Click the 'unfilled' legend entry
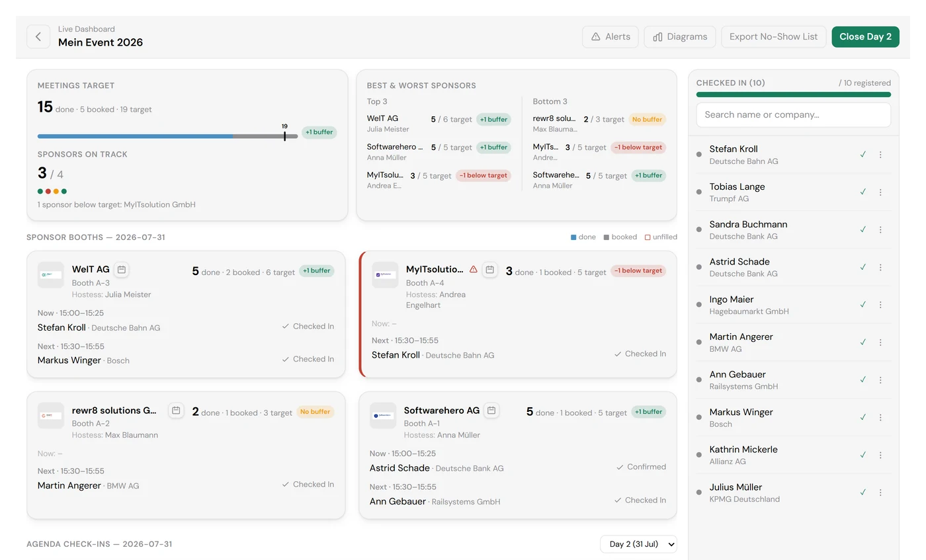This screenshot has height=560, width=926. 661,237
